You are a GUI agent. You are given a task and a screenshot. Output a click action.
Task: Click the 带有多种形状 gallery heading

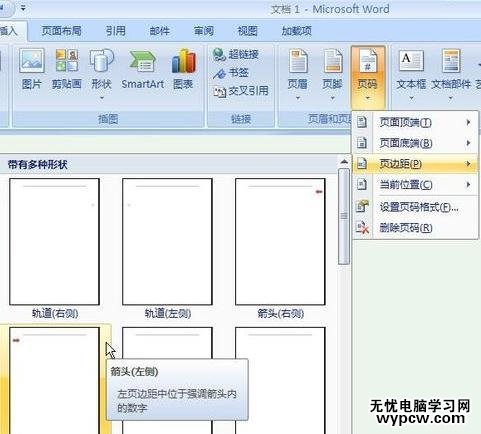click(38, 164)
